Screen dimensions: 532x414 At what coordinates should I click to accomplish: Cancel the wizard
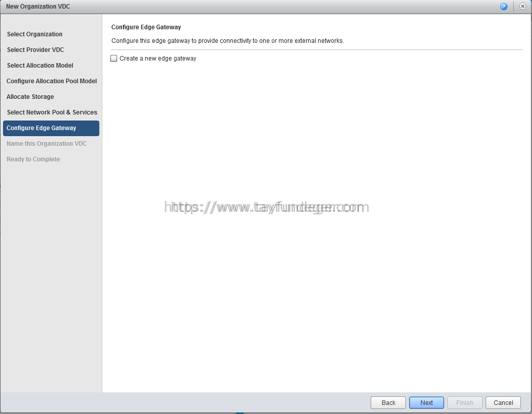[503, 402]
